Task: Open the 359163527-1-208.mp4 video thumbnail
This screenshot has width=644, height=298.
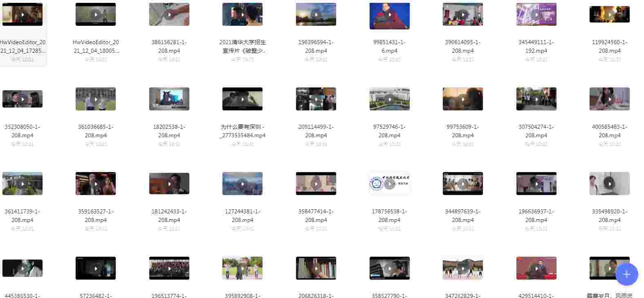Action: 96,184
